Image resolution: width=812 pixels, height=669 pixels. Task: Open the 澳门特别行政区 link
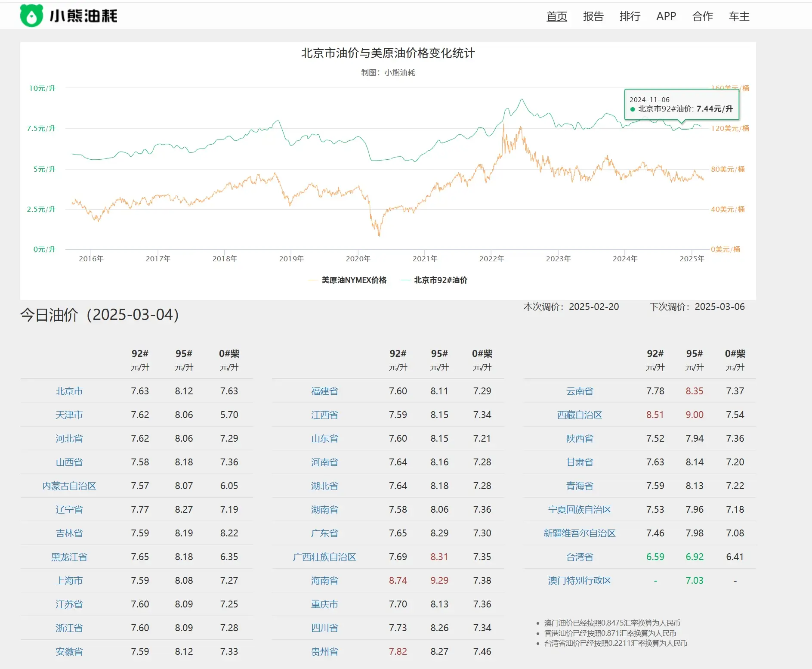click(579, 581)
